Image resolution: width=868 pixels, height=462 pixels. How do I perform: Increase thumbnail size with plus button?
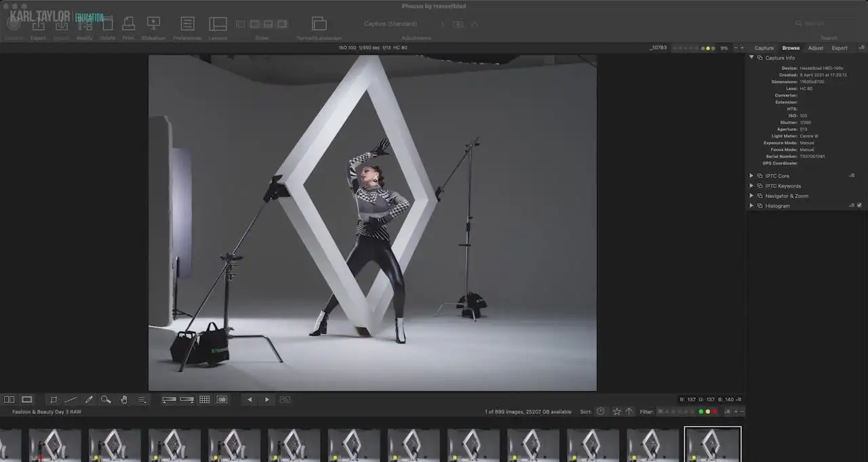735,412
